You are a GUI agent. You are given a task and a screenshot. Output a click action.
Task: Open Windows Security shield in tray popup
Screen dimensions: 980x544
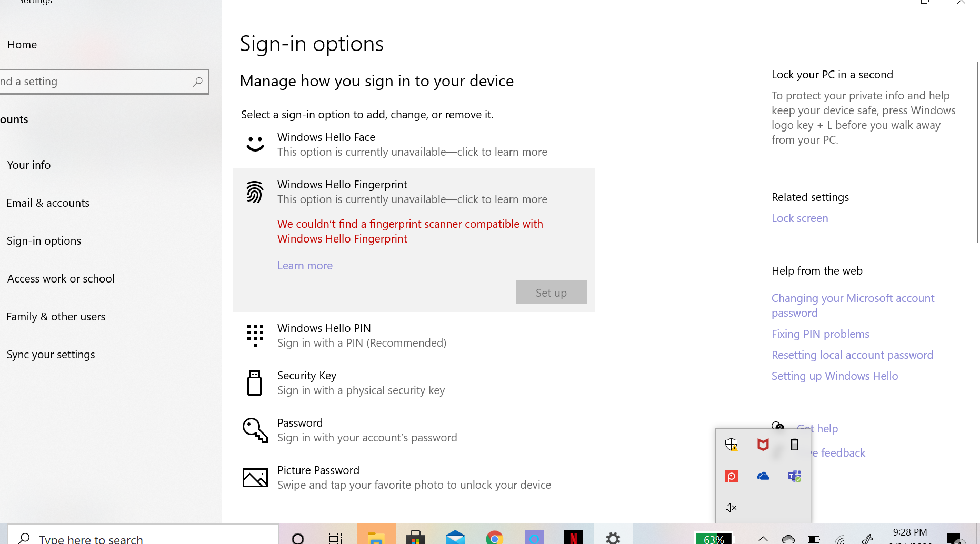tap(732, 445)
